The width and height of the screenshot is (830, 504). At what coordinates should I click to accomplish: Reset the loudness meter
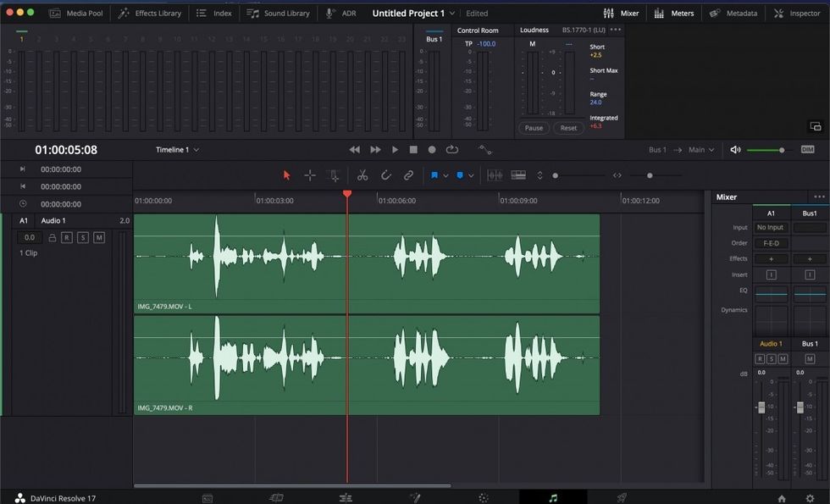coord(568,128)
